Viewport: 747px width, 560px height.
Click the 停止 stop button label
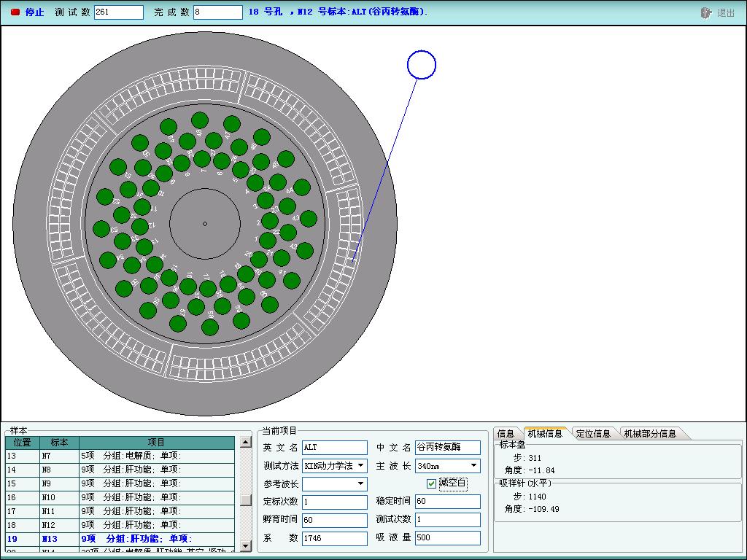(34, 12)
